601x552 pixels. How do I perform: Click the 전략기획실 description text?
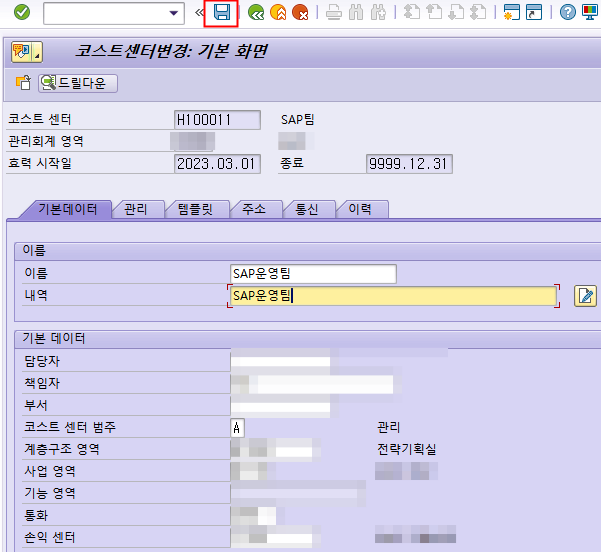[x=407, y=449]
